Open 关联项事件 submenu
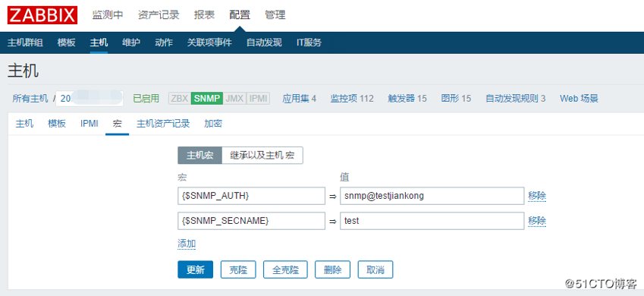The height and width of the screenshot is (296, 644). (209, 43)
